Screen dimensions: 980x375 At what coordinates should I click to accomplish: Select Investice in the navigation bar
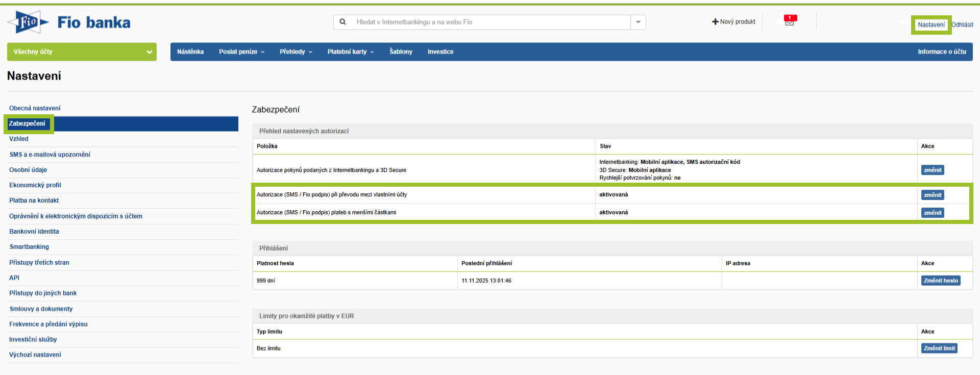pyautogui.click(x=440, y=52)
